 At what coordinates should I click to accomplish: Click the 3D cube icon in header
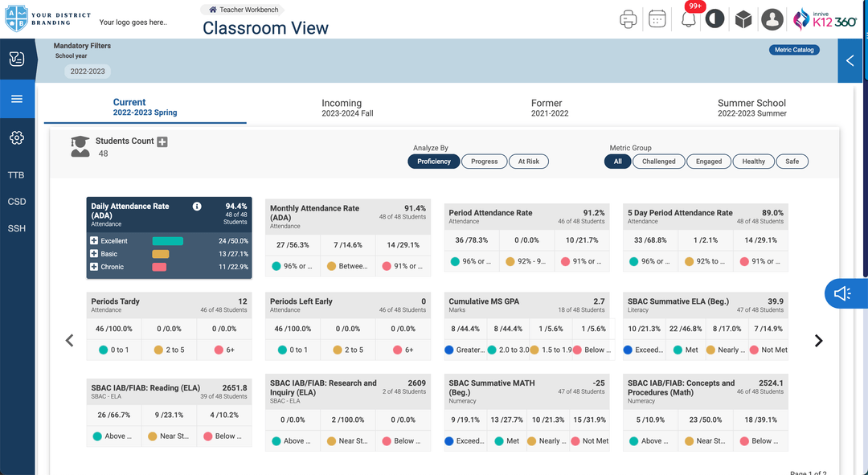pyautogui.click(x=743, y=19)
